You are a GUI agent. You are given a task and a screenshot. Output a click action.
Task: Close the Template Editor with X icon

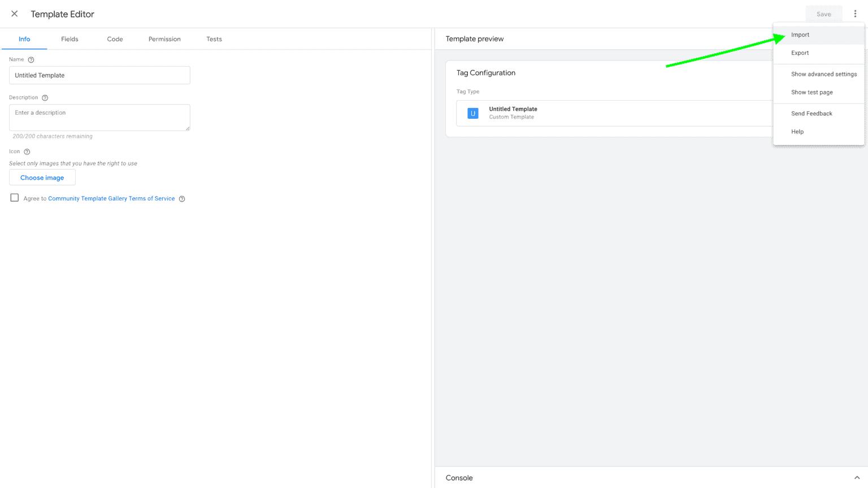(x=15, y=14)
